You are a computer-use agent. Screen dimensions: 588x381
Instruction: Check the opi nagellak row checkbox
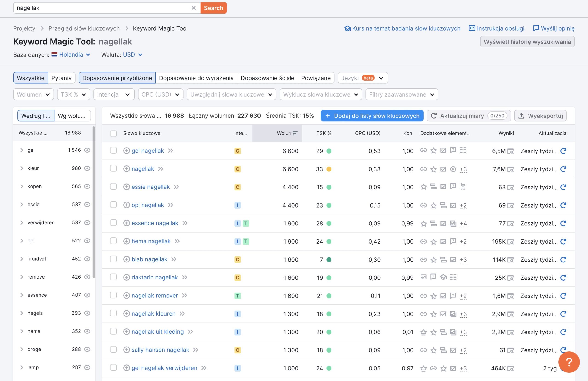113,205
